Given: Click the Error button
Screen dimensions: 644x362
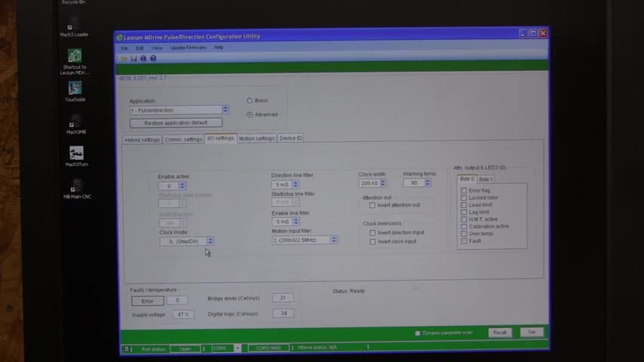Looking at the screenshot, I should [148, 301].
